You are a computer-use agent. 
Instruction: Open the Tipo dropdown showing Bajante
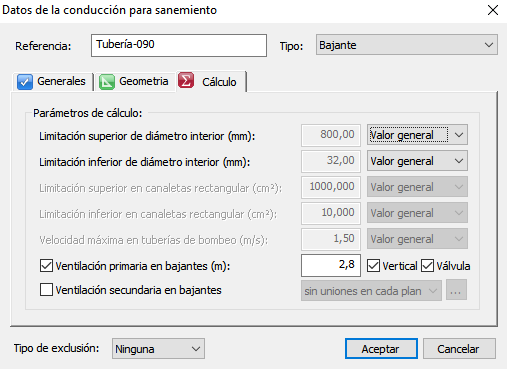pyautogui.click(x=407, y=45)
